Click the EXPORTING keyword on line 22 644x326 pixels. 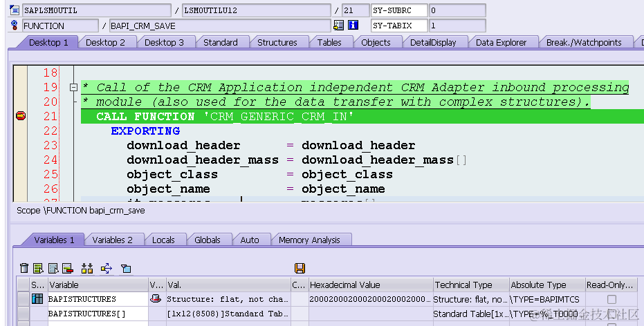click(145, 131)
